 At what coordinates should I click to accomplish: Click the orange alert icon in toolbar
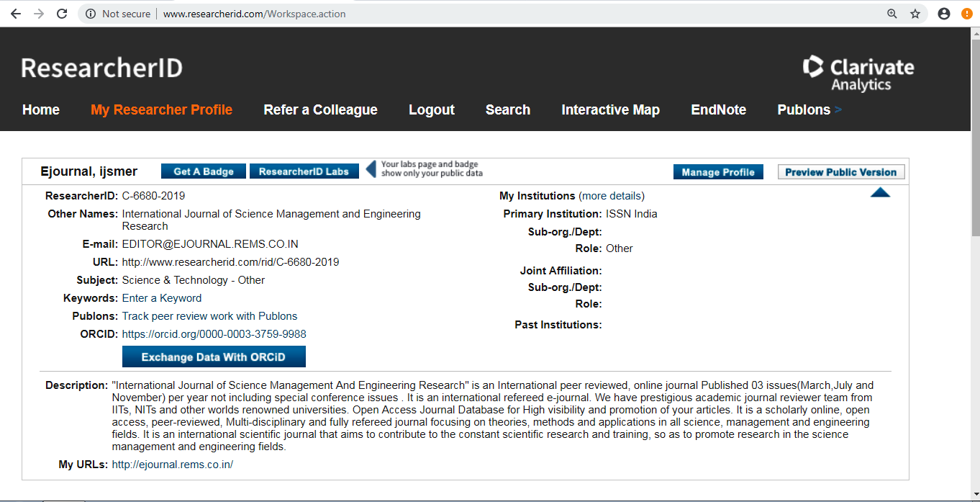pyautogui.click(x=966, y=14)
